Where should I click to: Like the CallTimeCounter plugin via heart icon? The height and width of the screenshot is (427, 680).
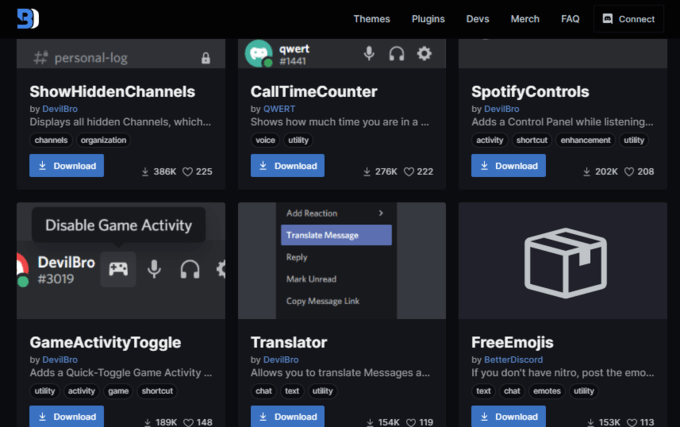click(407, 172)
